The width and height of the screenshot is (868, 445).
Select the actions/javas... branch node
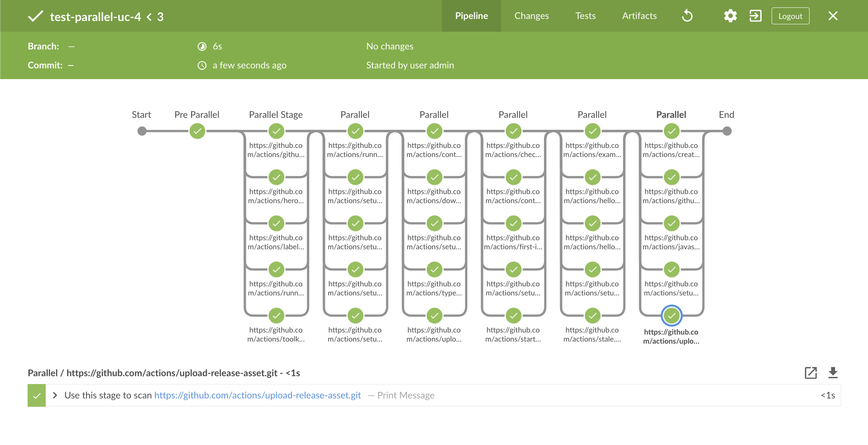pos(672,224)
